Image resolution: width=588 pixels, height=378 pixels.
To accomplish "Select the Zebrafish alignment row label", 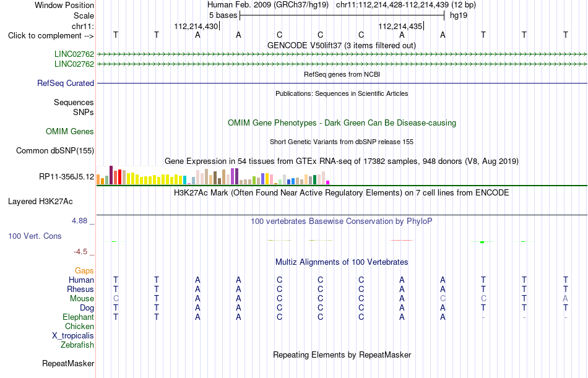I will point(77,345).
